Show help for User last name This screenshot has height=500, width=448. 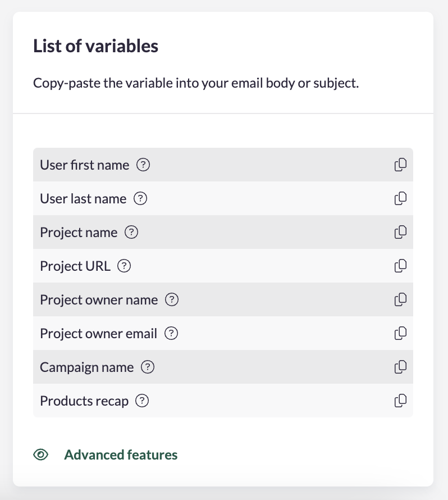click(x=141, y=199)
